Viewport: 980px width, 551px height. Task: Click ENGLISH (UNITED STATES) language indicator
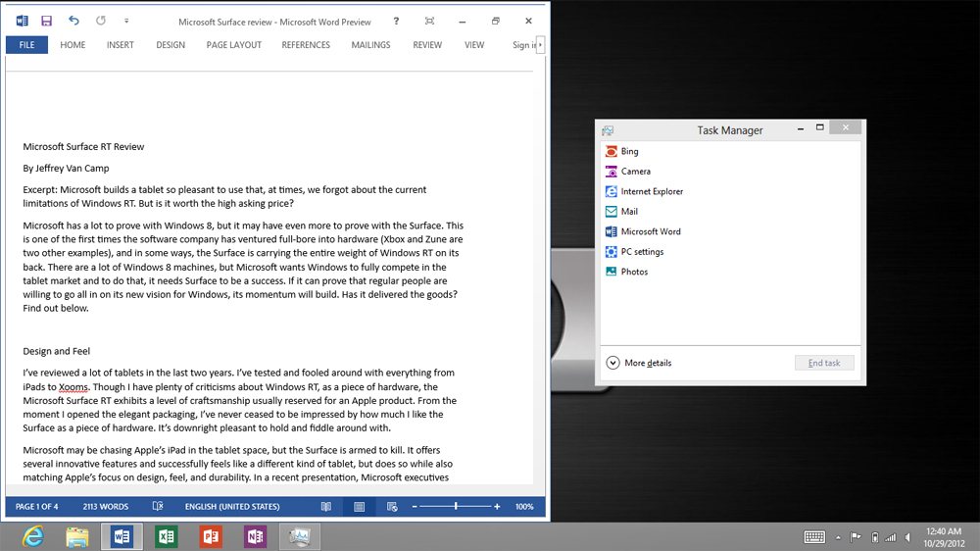click(232, 507)
